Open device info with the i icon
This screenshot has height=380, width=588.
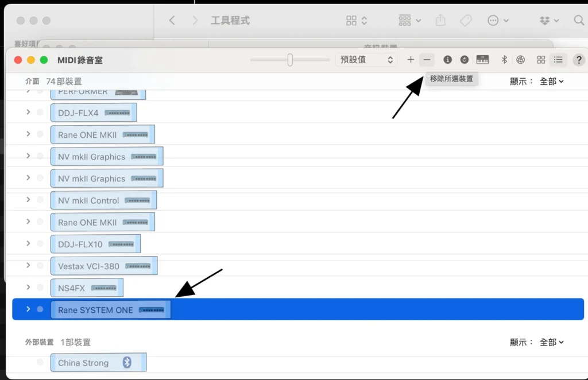[x=448, y=60]
